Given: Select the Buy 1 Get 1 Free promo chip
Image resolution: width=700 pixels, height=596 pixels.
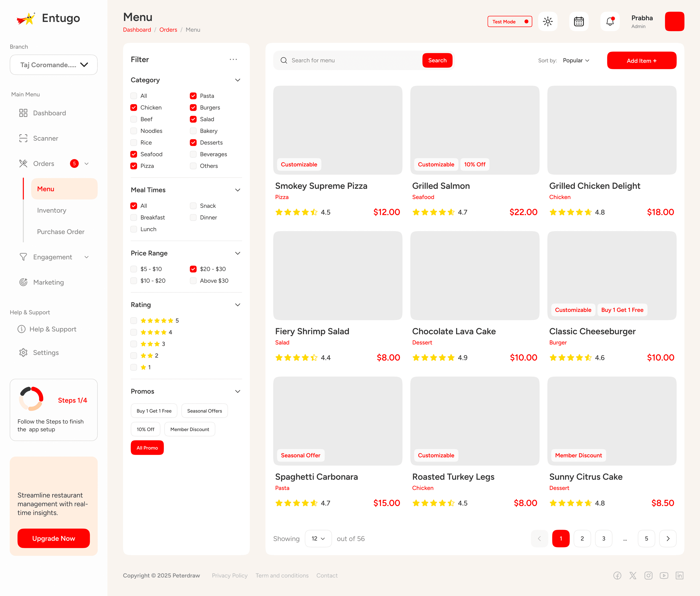Looking at the screenshot, I should coord(154,411).
